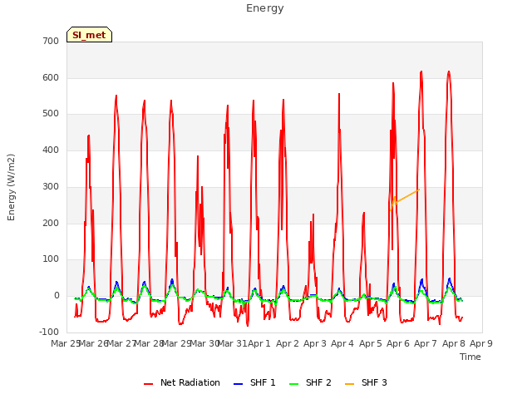Image resolution: width=532 pixels, height=399 pixels.
Task: Click the Apr 7 x-axis label
Action: (x=426, y=343)
